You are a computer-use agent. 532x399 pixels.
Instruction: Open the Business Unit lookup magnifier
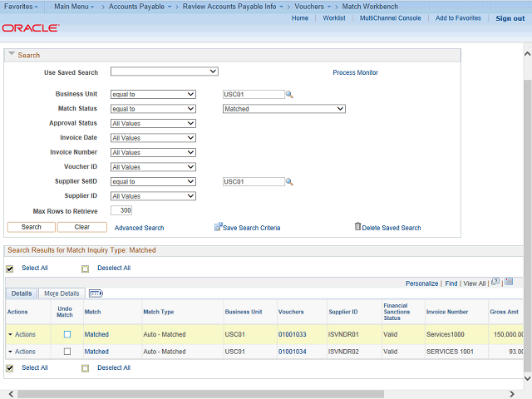tap(290, 95)
